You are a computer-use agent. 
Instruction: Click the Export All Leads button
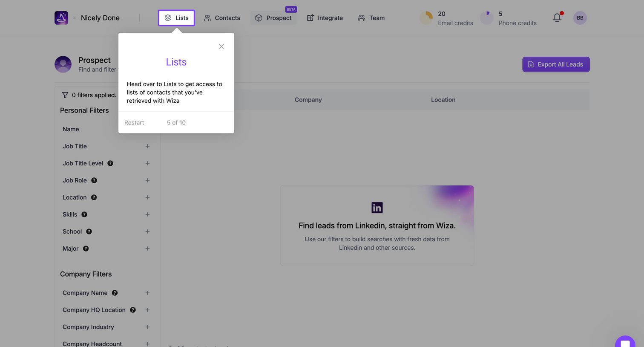556,64
